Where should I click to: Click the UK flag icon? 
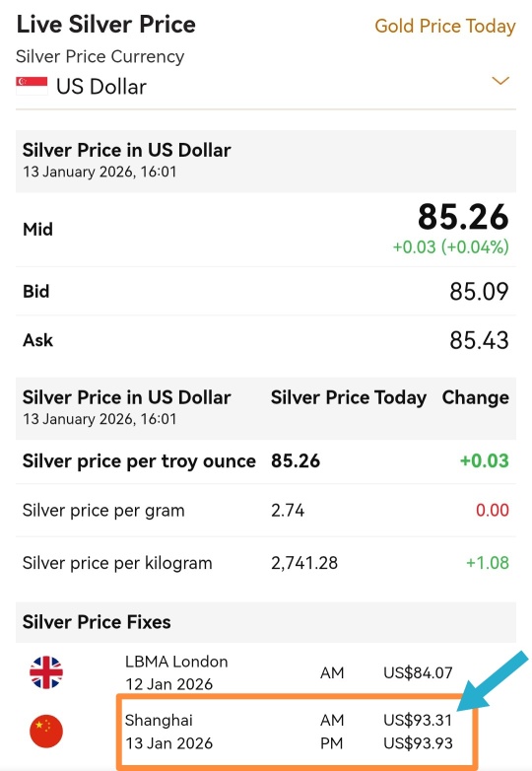[x=46, y=672]
